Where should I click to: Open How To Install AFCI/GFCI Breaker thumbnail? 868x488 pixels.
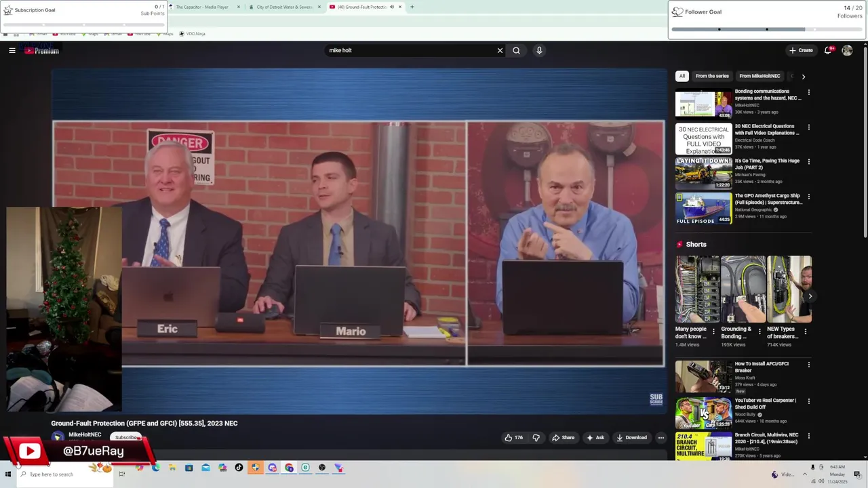tap(704, 376)
